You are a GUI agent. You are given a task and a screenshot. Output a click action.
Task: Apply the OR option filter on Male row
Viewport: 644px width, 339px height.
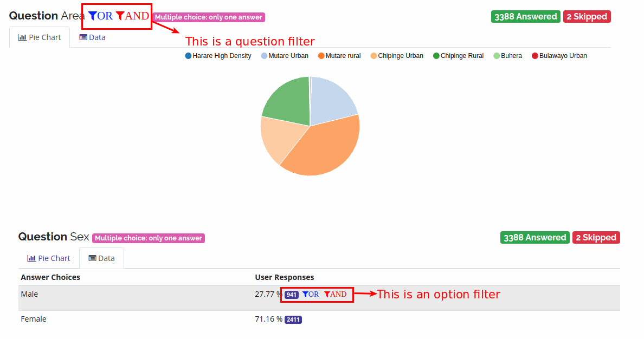(311, 294)
